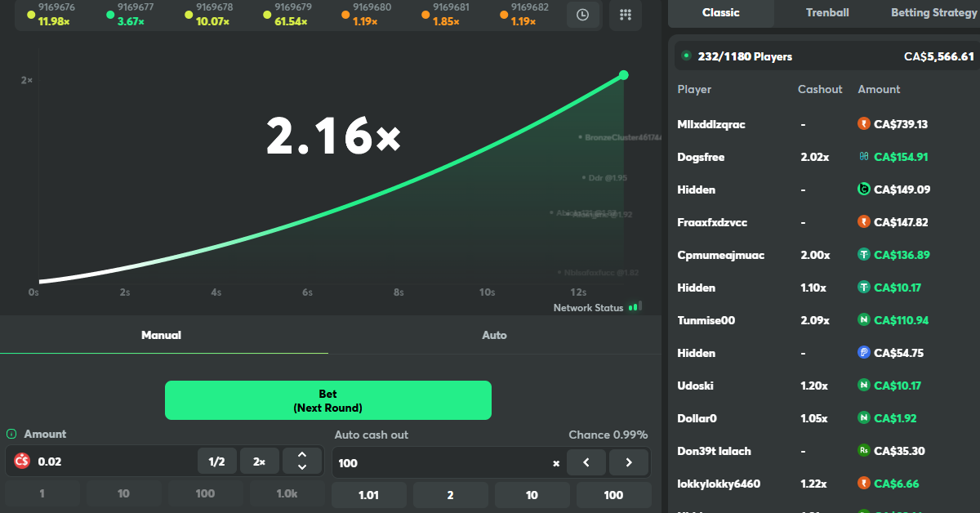The image size is (980, 513).
Task: Click the coin icon next to CA$154.91
Action: pyautogui.click(x=864, y=157)
